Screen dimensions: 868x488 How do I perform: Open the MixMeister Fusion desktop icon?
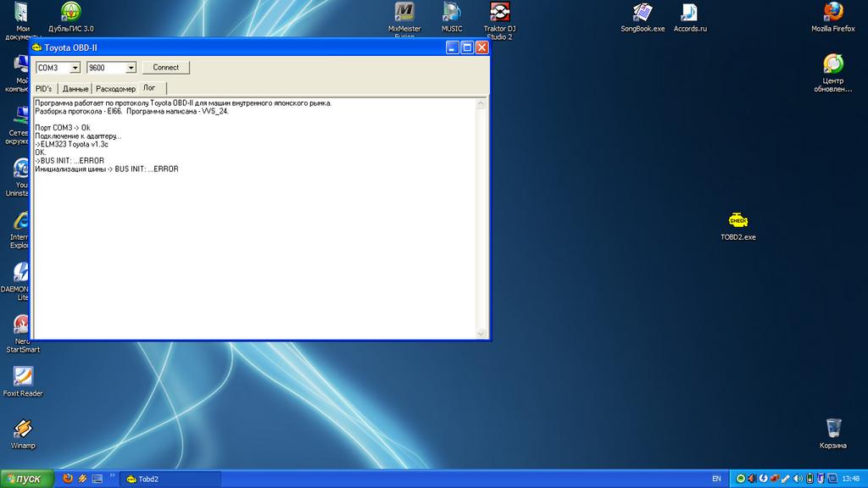(404, 12)
